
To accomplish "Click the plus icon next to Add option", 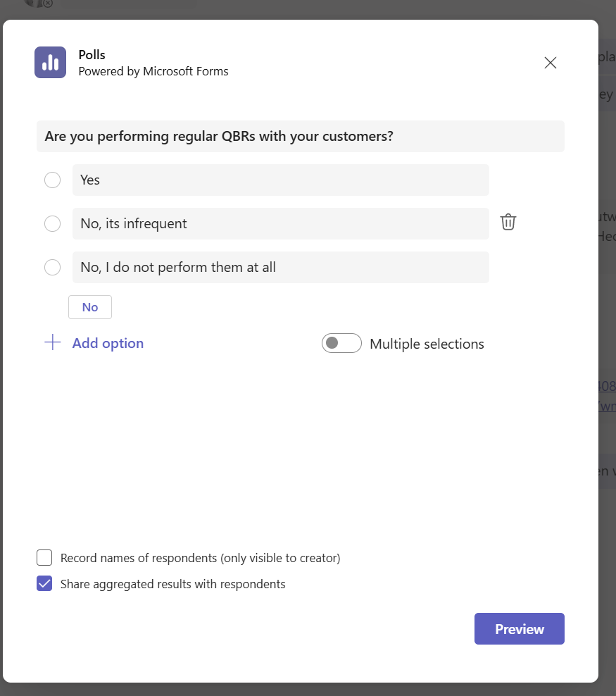I will [52, 342].
